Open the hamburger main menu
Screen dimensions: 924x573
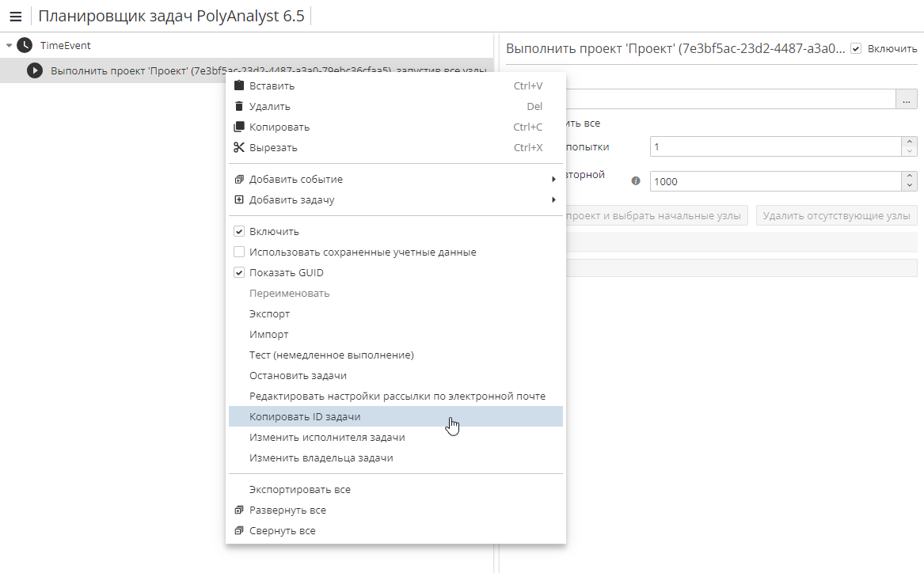15,17
